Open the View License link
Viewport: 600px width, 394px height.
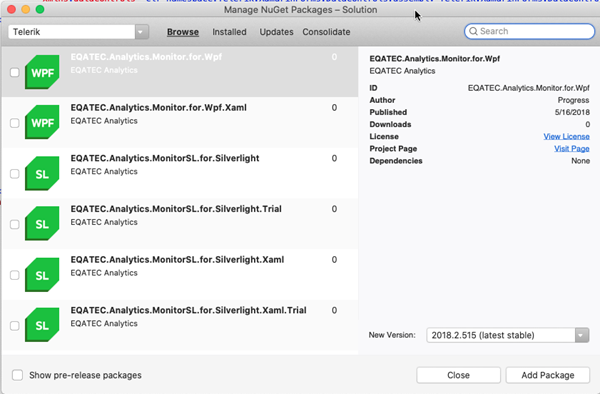566,137
